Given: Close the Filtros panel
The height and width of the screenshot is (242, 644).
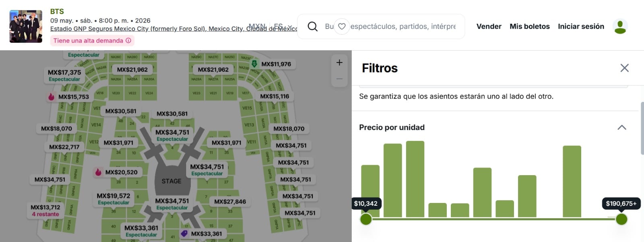Looking at the screenshot, I should tap(624, 68).
